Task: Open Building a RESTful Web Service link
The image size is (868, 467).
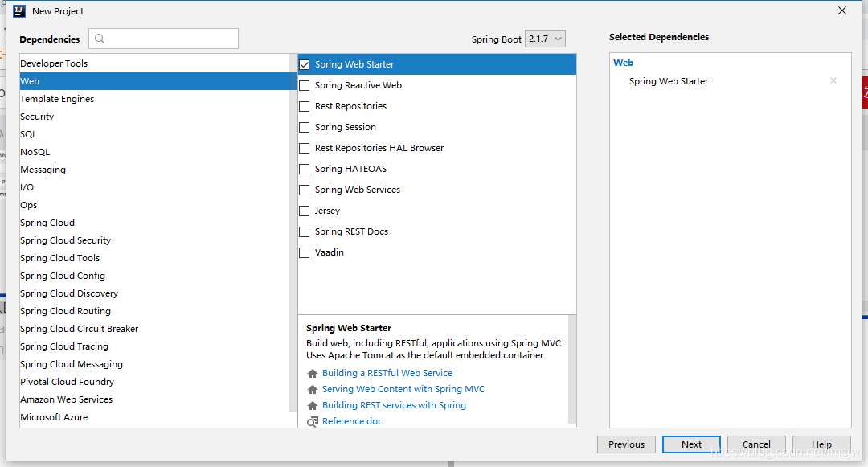Action: (387, 373)
